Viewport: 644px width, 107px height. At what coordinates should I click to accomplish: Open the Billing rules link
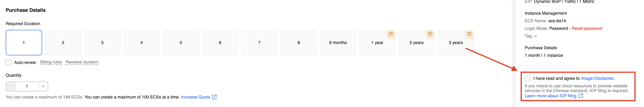[x=51, y=62]
